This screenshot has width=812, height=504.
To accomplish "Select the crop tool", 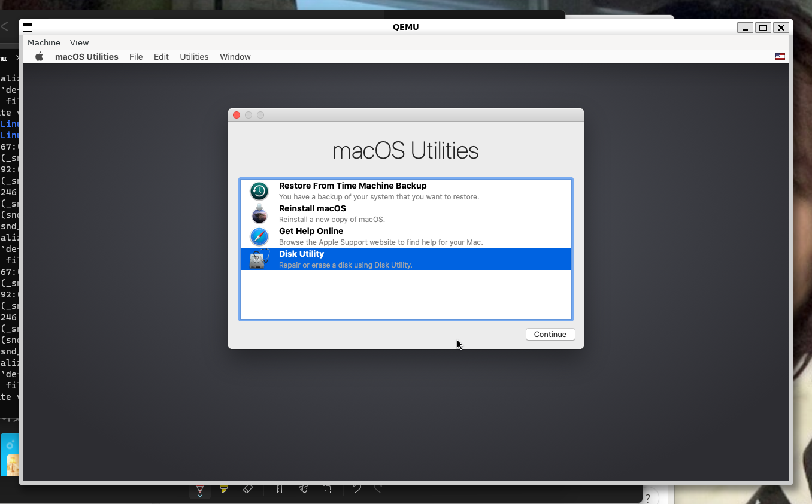I will tap(328, 489).
